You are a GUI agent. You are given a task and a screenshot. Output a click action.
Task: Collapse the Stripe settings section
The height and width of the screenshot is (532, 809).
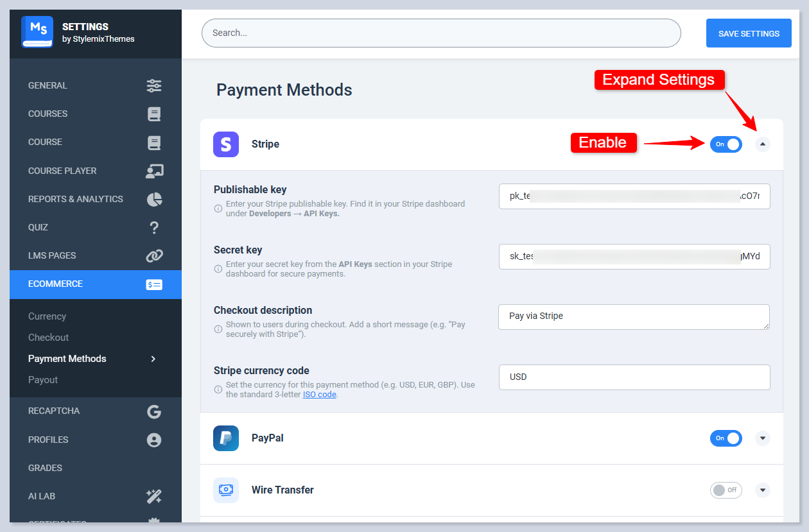point(762,144)
